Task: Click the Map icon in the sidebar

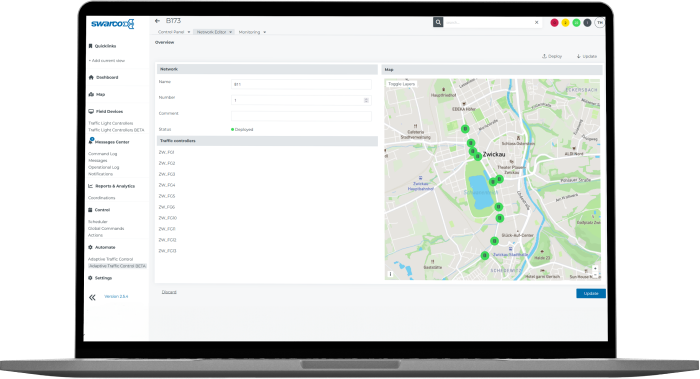Action: 91,95
